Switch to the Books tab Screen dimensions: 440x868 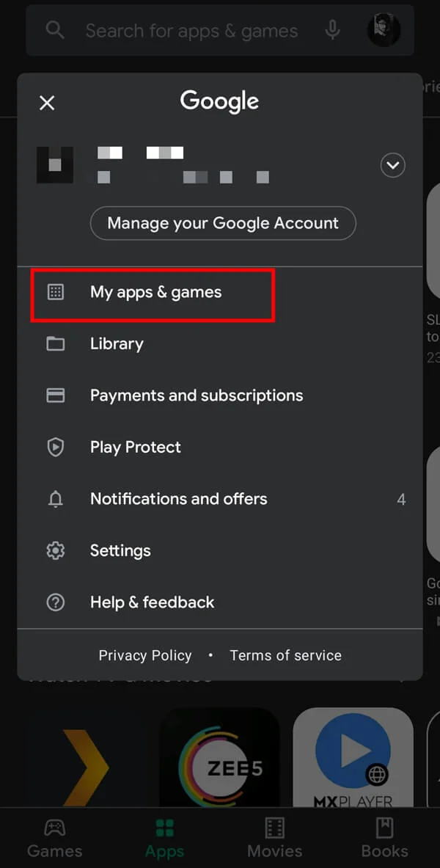pos(384,839)
